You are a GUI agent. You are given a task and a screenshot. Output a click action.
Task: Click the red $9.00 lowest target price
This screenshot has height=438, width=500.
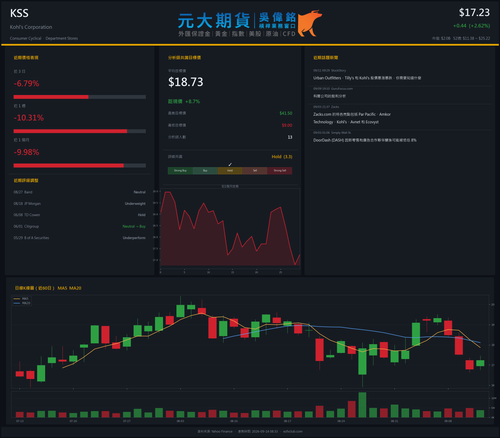pyautogui.click(x=287, y=125)
